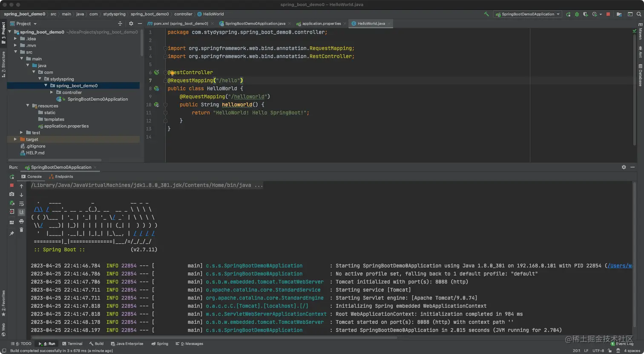
Task: Collapse the resources folder
Action: pos(28,106)
